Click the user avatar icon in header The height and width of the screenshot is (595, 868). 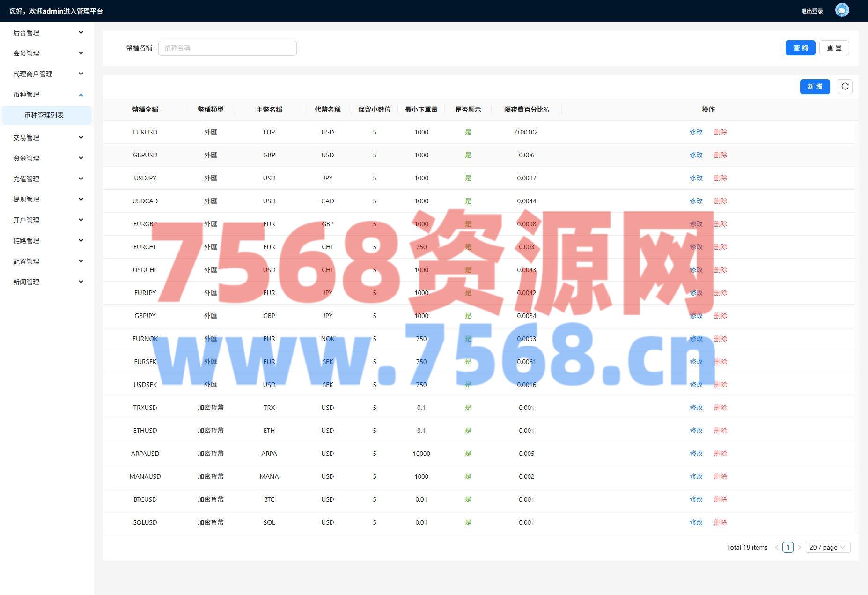click(x=842, y=10)
